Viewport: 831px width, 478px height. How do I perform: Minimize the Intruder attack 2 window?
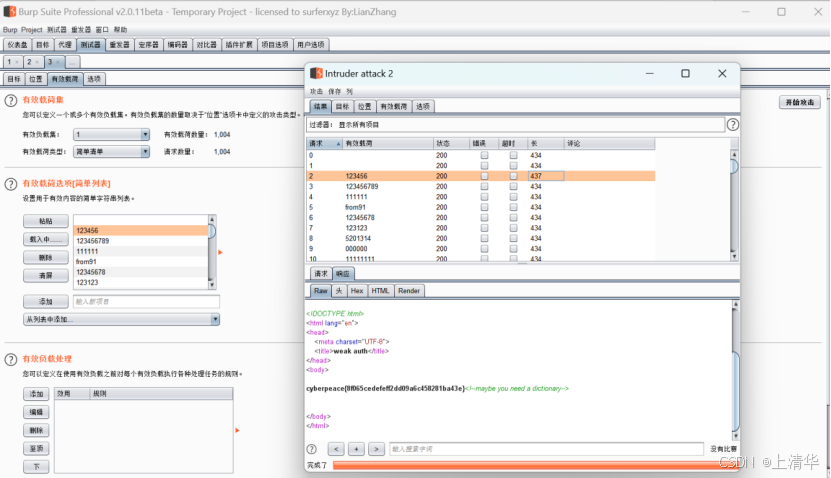click(650, 73)
